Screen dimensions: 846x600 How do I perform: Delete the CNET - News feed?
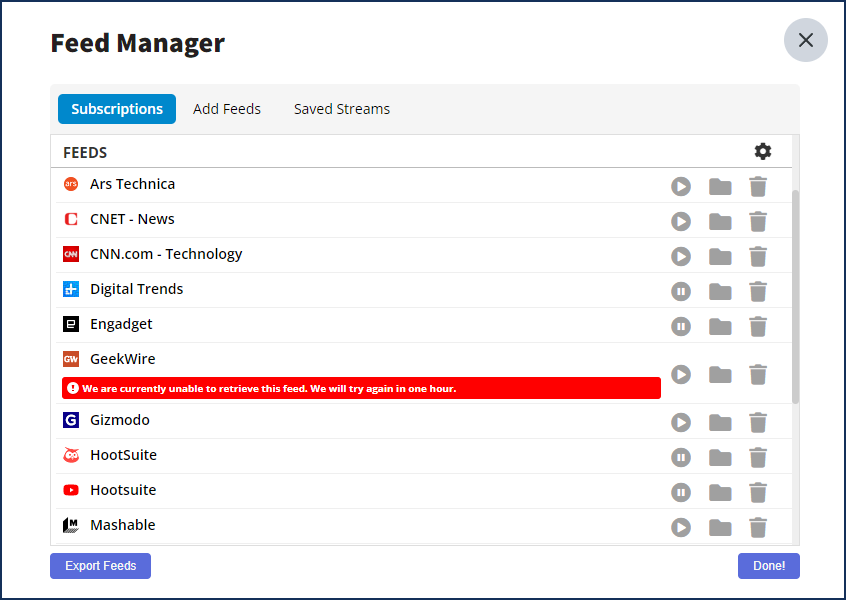pyautogui.click(x=758, y=222)
